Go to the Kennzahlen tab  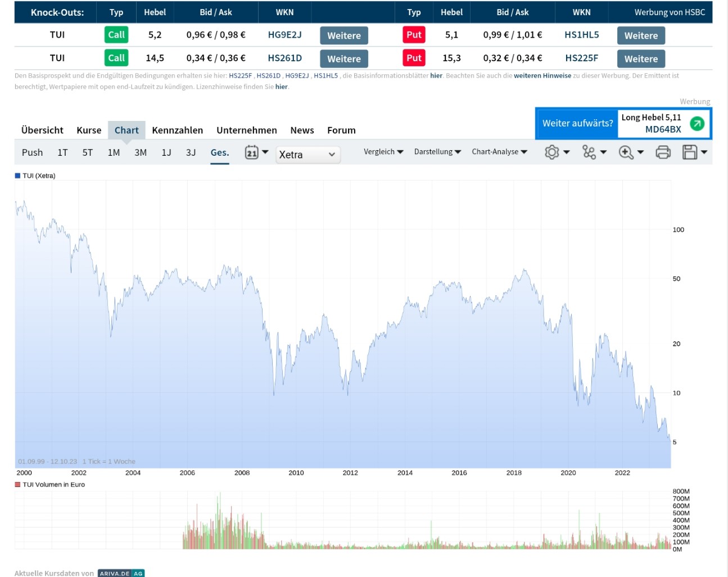pyautogui.click(x=178, y=130)
